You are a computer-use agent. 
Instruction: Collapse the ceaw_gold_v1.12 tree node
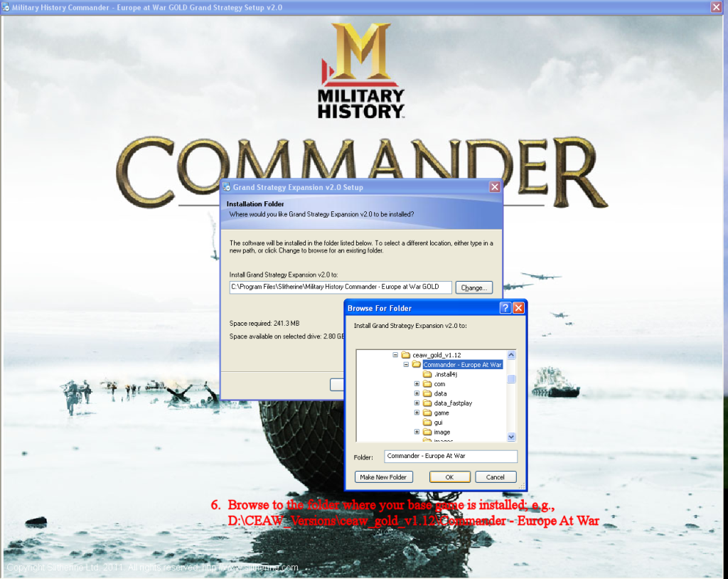click(x=395, y=355)
